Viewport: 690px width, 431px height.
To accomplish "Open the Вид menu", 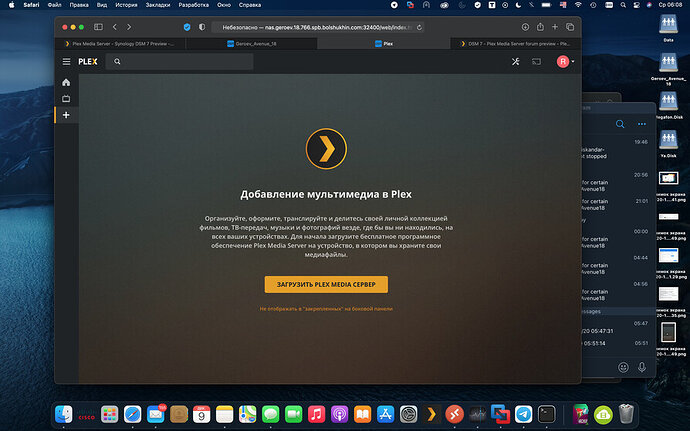I will pos(102,5).
